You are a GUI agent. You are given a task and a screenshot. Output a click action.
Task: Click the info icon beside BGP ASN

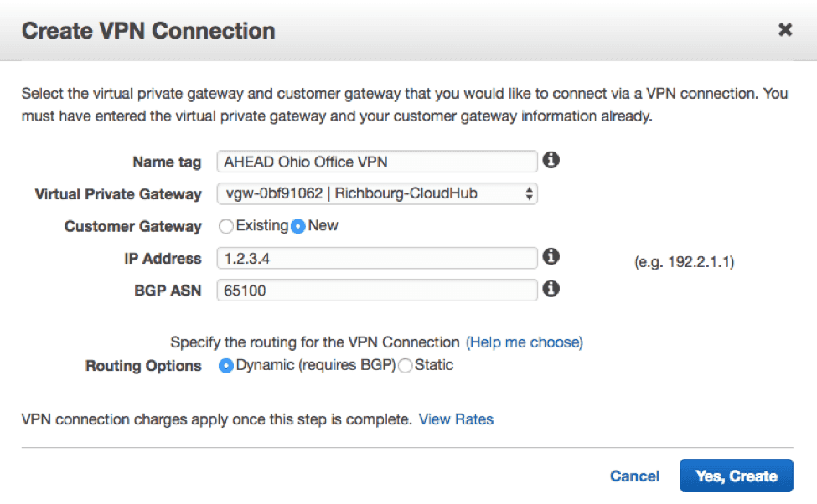click(x=551, y=289)
